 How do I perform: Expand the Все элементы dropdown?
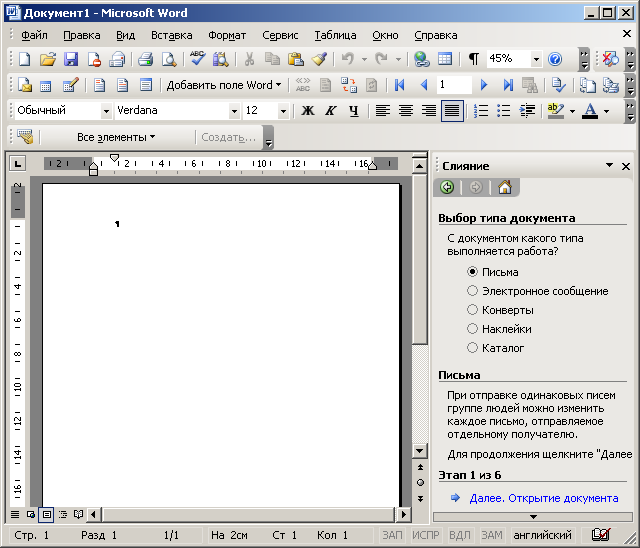coord(116,137)
